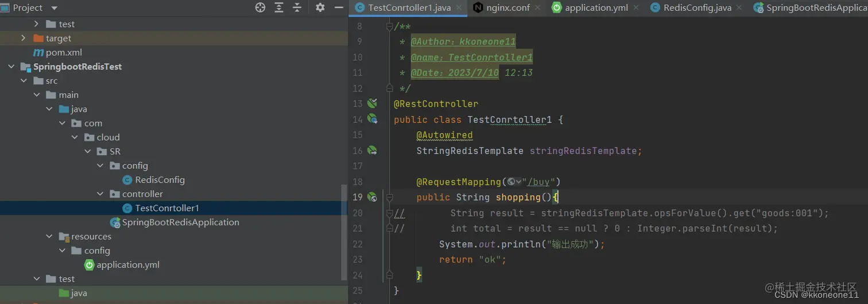The width and height of the screenshot is (868, 304).
Task: Collapse the bottom test folder chevron
Action: point(36,279)
